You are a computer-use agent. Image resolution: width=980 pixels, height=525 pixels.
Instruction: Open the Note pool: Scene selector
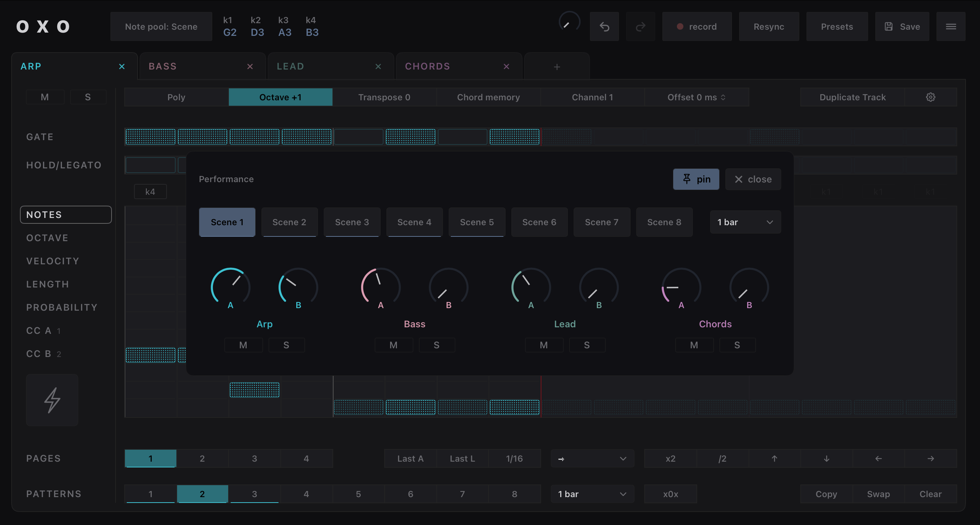click(x=161, y=27)
